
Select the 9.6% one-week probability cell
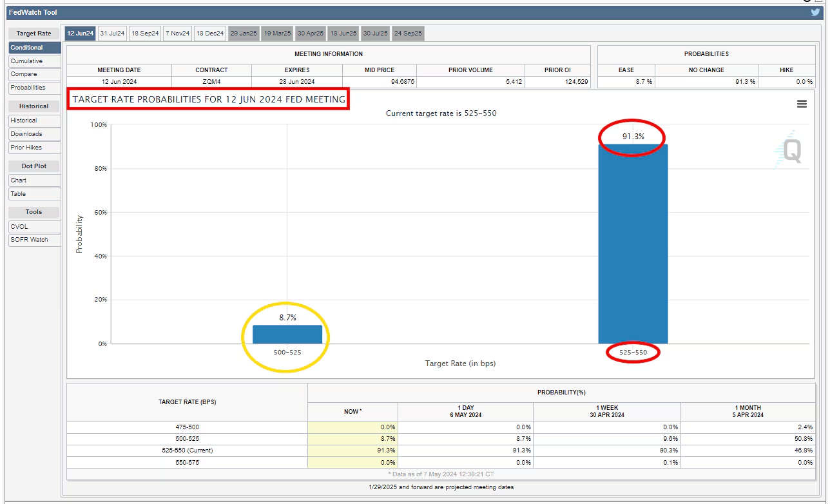click(x=606, y=439)
